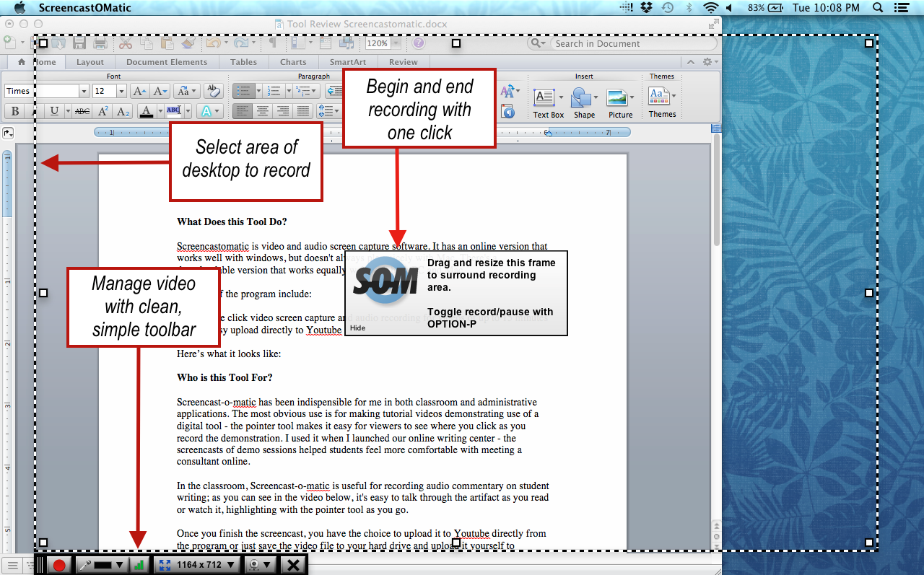The width and height of the screenshot is (924, 575).
Task: Switch to the Tables tab
Action: click(x=244, y=62)
